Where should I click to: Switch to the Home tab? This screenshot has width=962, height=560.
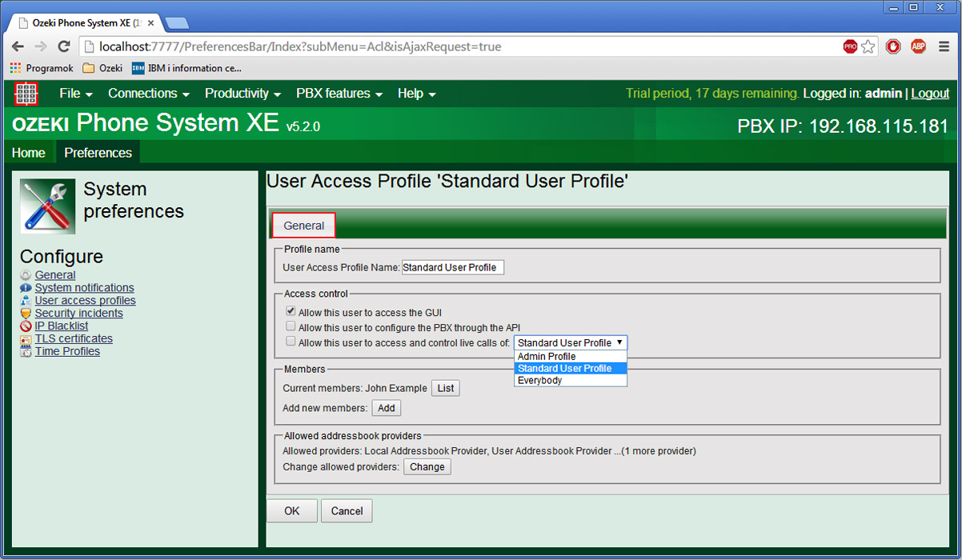[x=29, y=153]
